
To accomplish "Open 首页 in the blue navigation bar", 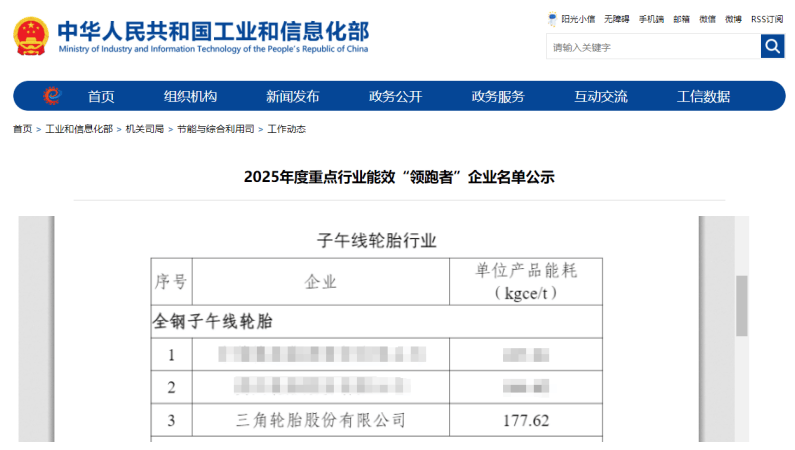I will point(101,97).
